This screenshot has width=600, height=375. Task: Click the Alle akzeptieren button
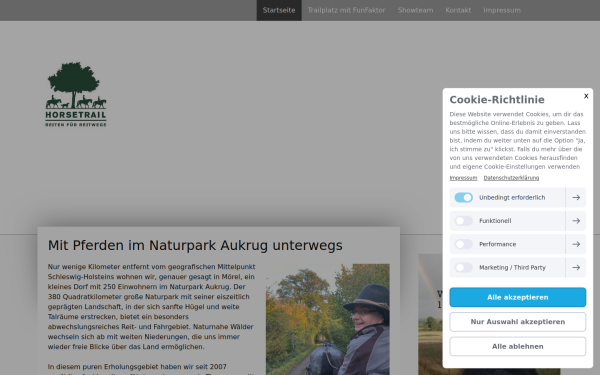click(518, 297)
